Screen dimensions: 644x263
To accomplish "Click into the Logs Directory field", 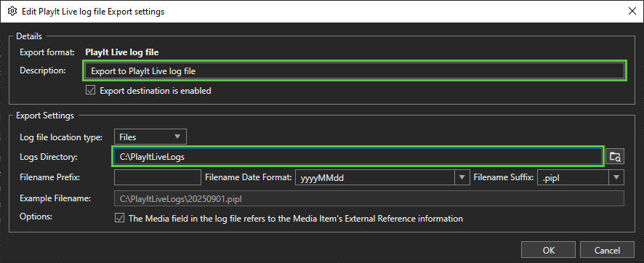I will (358, 156).
